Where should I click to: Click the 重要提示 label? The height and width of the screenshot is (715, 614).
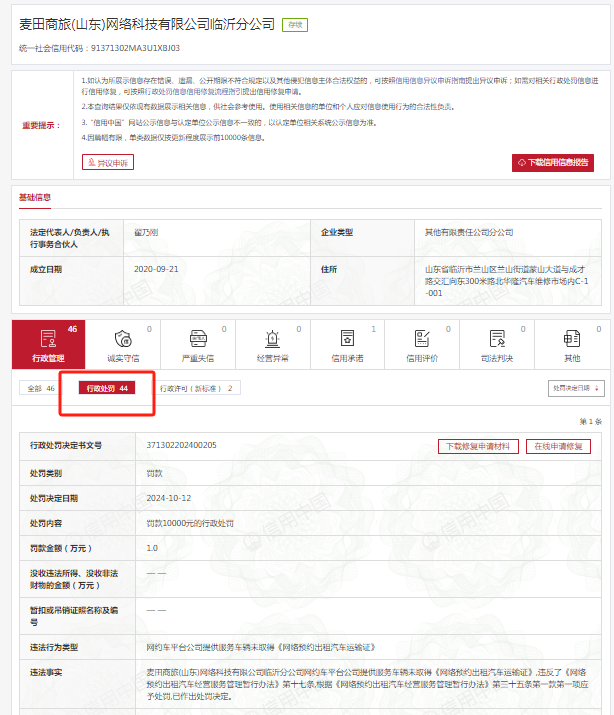(41, 125)
